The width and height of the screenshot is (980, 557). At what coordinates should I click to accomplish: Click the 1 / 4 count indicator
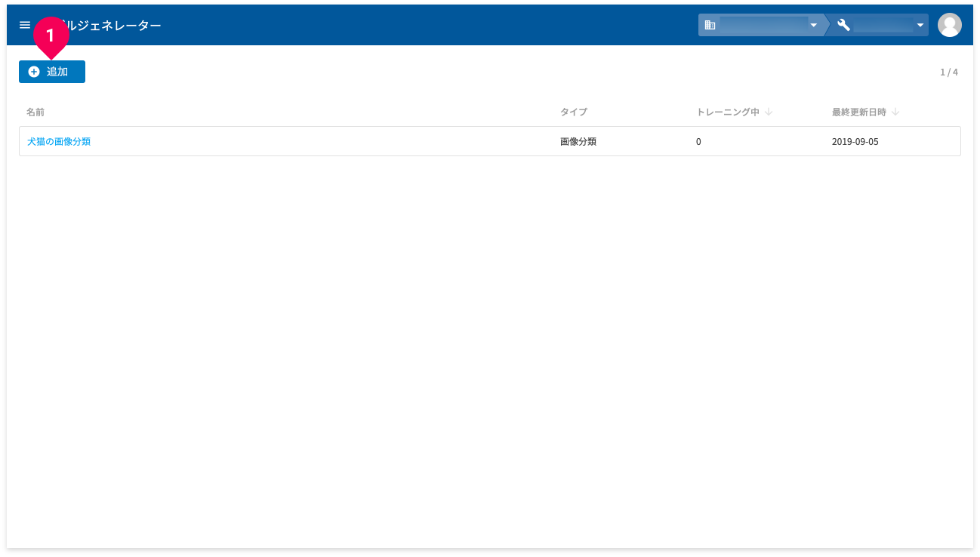(949, 72)
